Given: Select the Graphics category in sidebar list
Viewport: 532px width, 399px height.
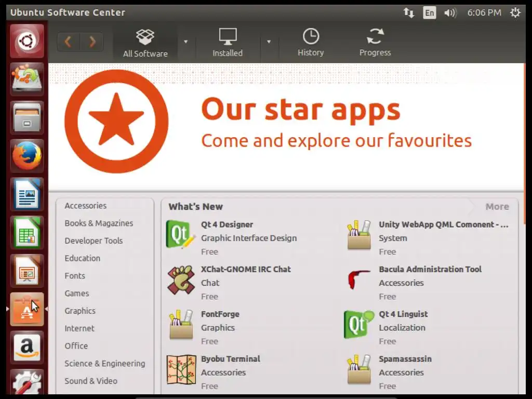Looking at the screenshot, I should [80, 311].
